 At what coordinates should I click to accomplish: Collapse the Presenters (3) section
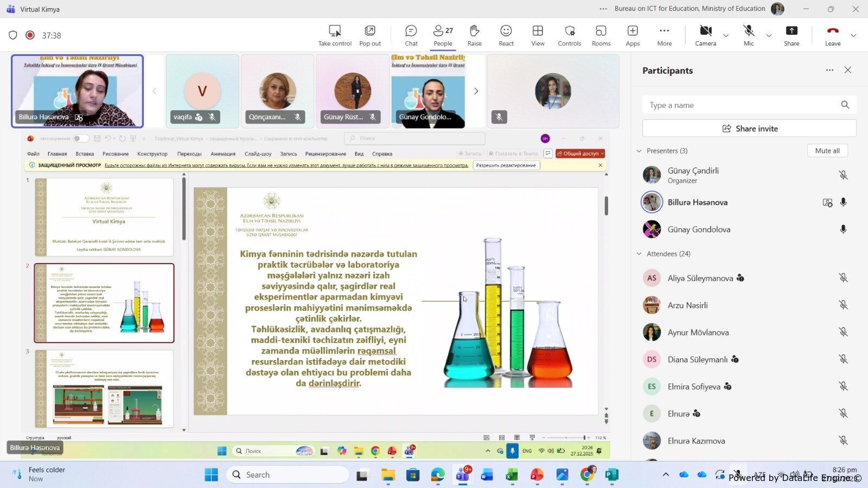(x=639, y=151)
